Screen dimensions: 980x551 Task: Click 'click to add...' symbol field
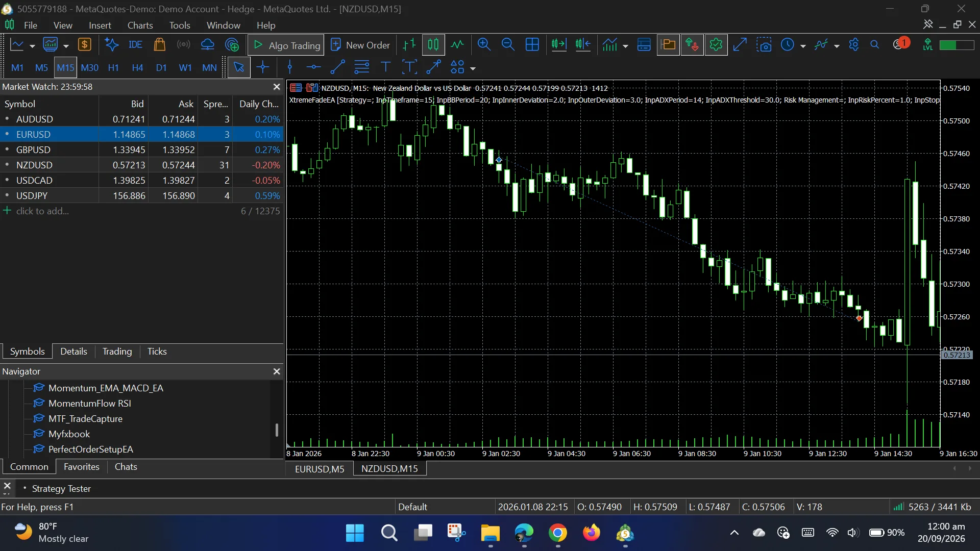coord(42,211)
